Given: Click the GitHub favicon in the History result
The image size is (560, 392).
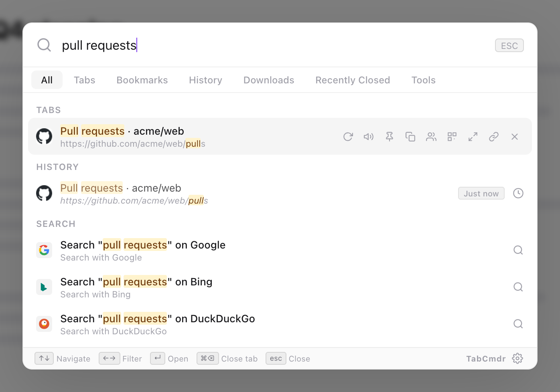Looking at the screenshot, I should point(44,193).
